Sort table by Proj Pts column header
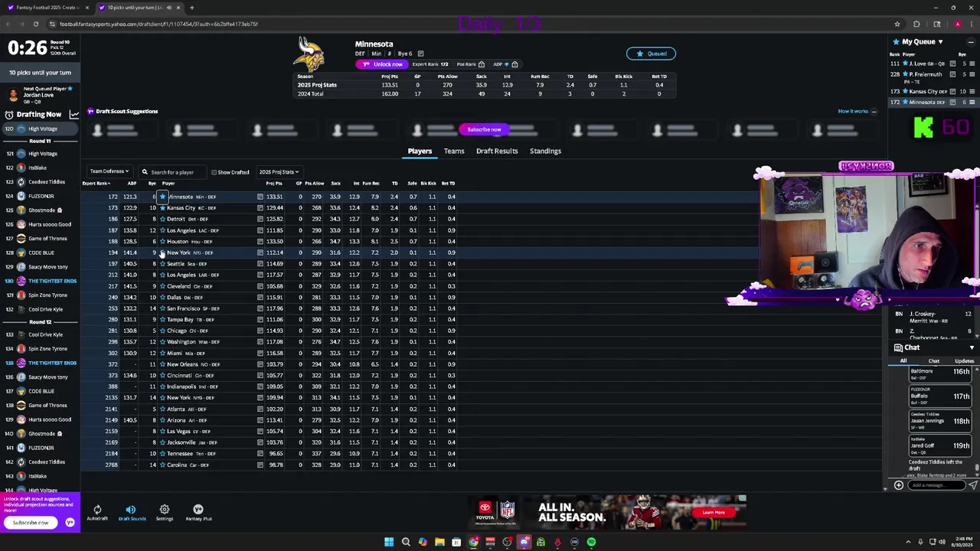This screenshot has height=551, width=980. (274, 183)
